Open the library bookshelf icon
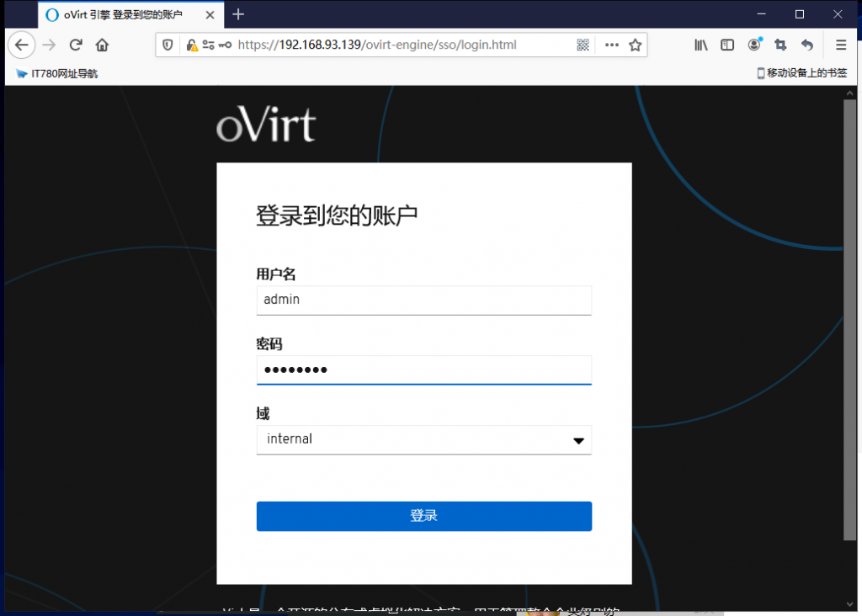This screenshot has width=862, height=616. point(701,45)
